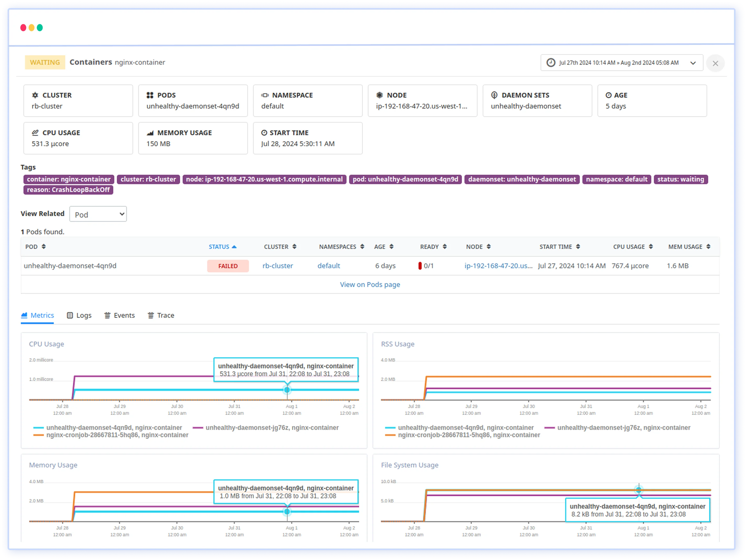Image resolution: width=746 pixels, height=560 pixels.
Task: Open the View Related Pod dropdown
Action: click(x=98, y=214)
